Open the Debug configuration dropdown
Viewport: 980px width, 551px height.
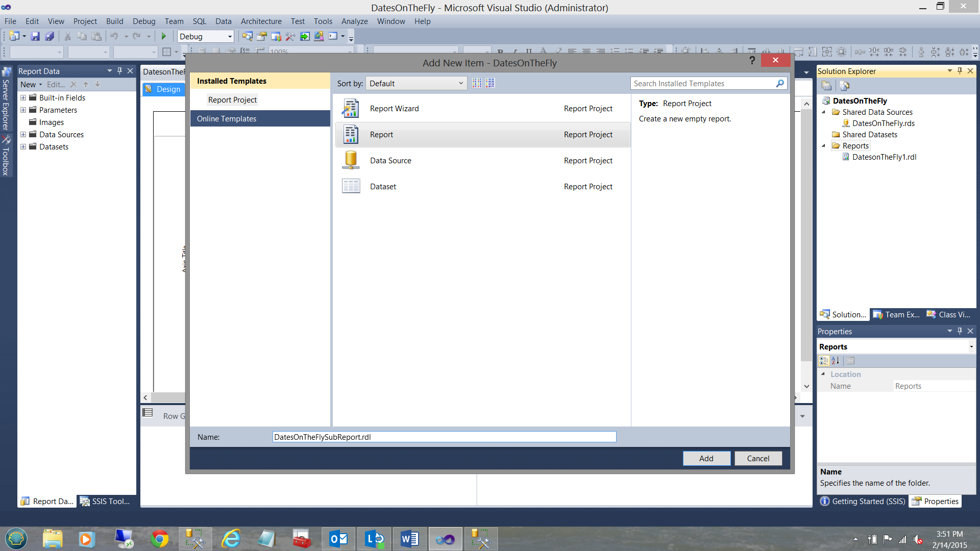[x=205, y=36]
